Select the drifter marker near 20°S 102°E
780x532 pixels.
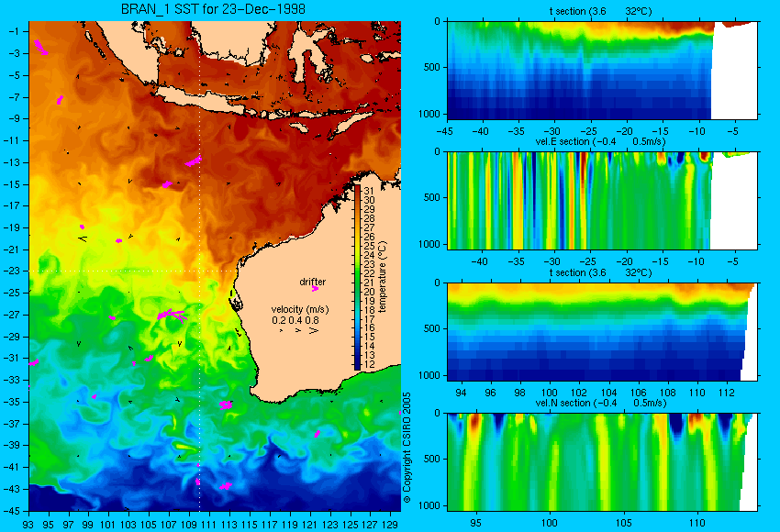[x=119, y=240]
